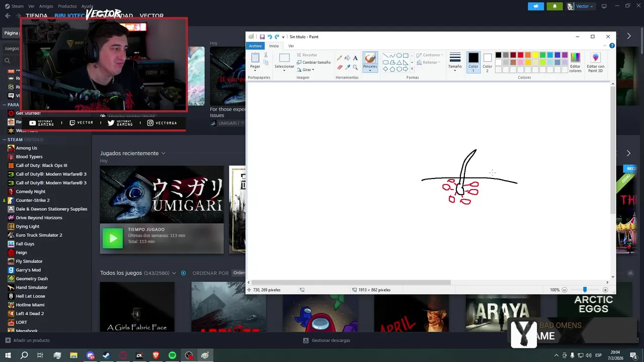Open File Explorer from taskbar

73,355
